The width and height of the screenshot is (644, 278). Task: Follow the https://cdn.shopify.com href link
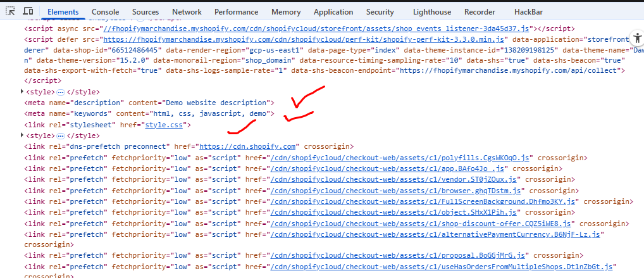tap(248, 146)
